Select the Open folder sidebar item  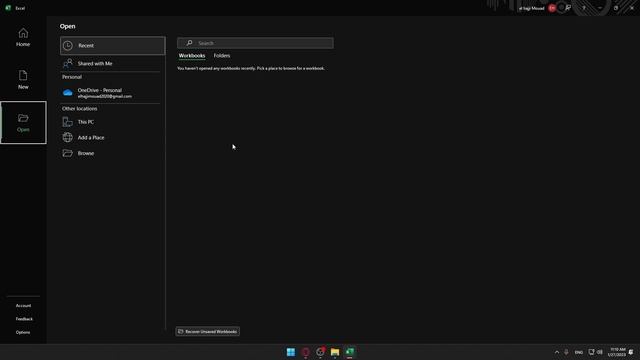23,122
